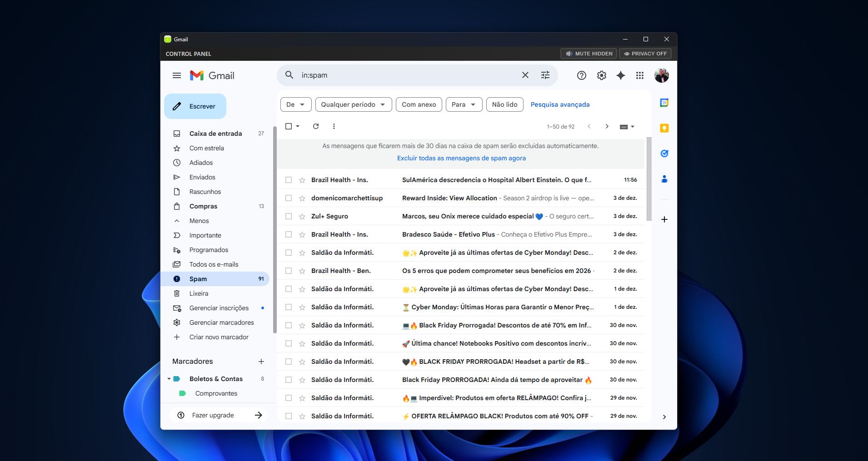Open the Gemini sparkle icon

(620, 75)
